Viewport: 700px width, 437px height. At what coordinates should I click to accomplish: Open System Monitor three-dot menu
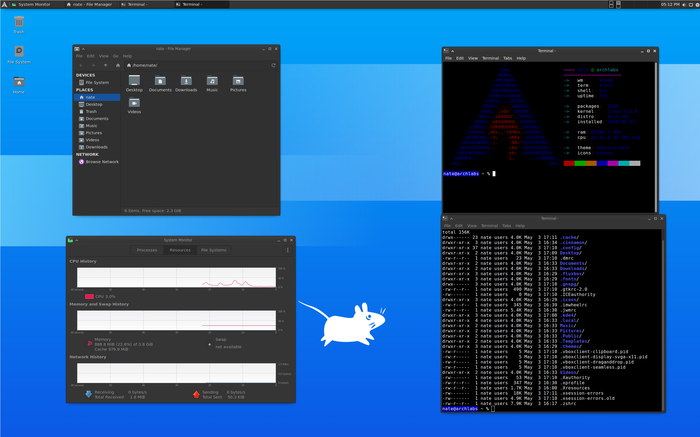pyautogui.click(x=288, y=250)
